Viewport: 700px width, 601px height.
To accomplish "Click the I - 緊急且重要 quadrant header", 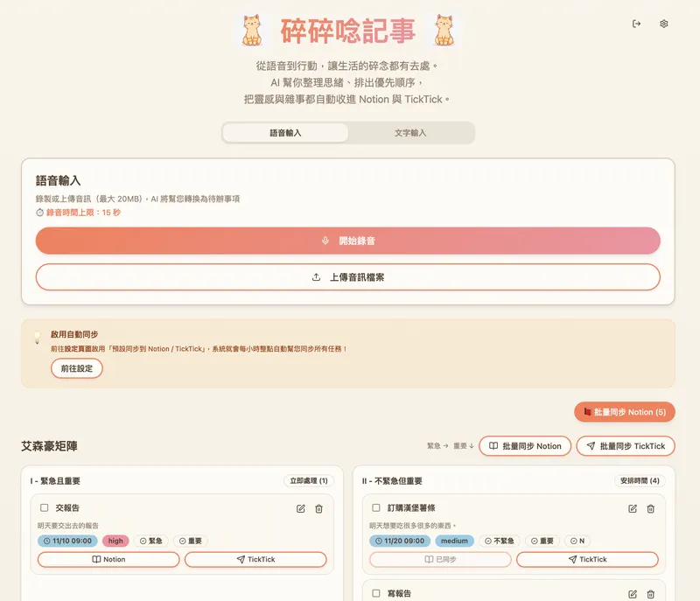I will pyautogui.click(x=55, y=481).
